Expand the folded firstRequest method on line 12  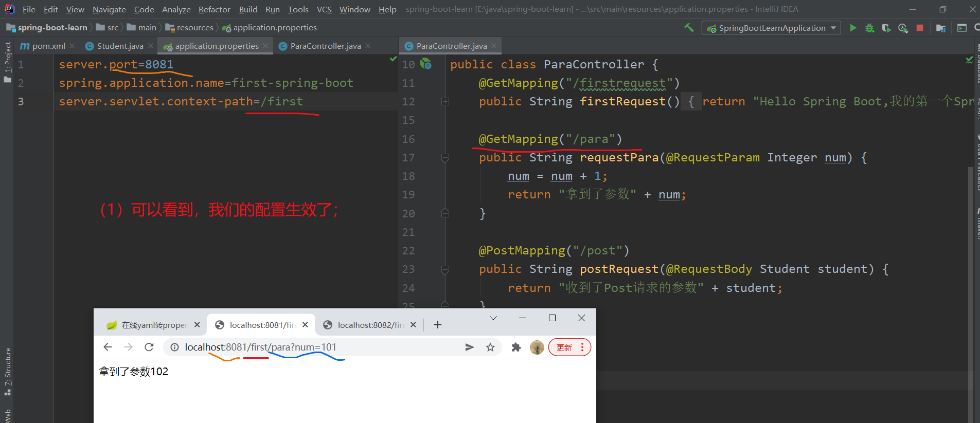tap(445, 102)
